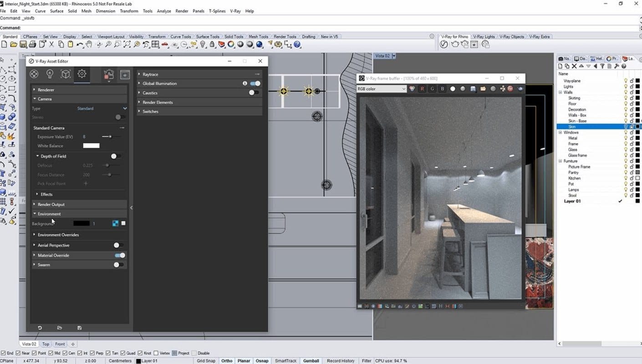Toggle the Ortho snap checkbox End
Viewport: 642px width, 364px height.
pyautogui.click(x=4, y=353)
